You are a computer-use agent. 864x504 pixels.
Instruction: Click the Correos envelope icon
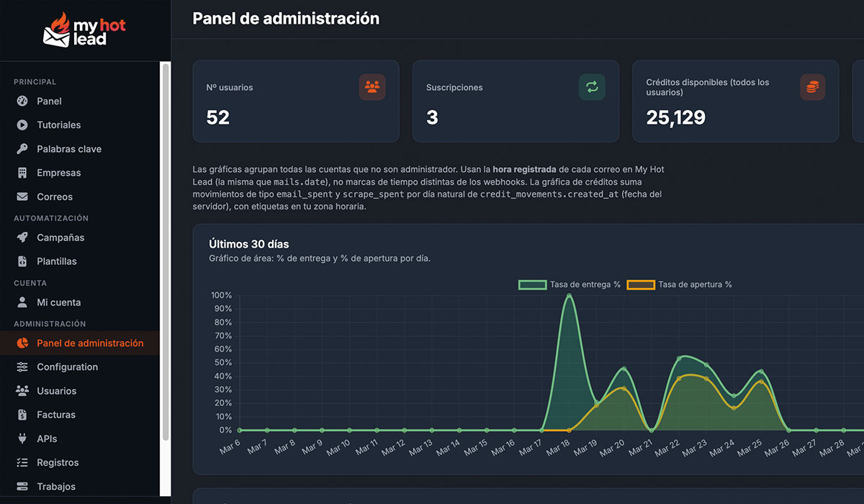pos(22,197)
